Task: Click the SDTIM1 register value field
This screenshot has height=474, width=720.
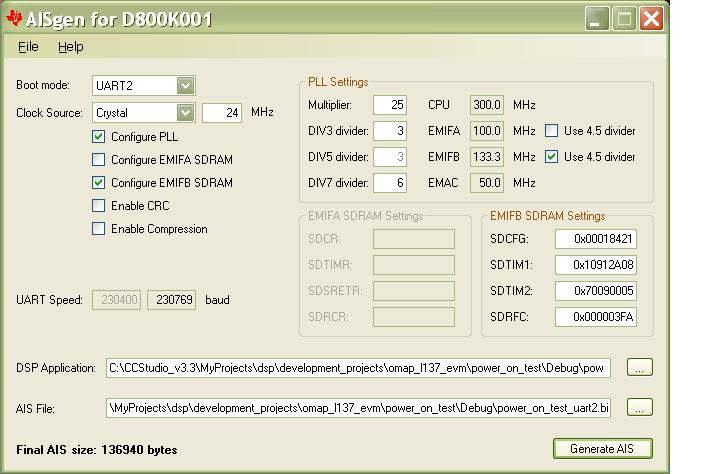Action: [x=596, y=265]
